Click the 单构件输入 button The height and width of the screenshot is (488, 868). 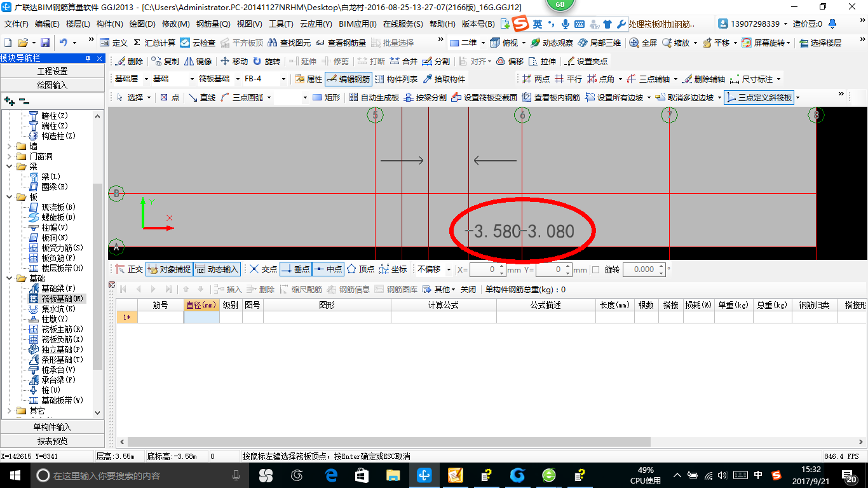point(52,427)
